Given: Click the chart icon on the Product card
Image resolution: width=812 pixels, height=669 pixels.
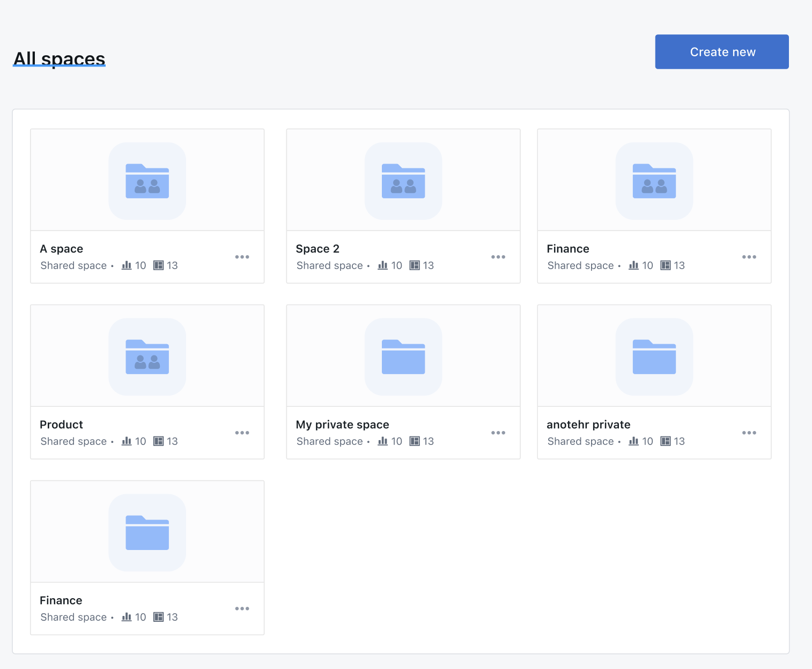Looking at the screenshot, I should pyautogui.click(x=126, y=441).
